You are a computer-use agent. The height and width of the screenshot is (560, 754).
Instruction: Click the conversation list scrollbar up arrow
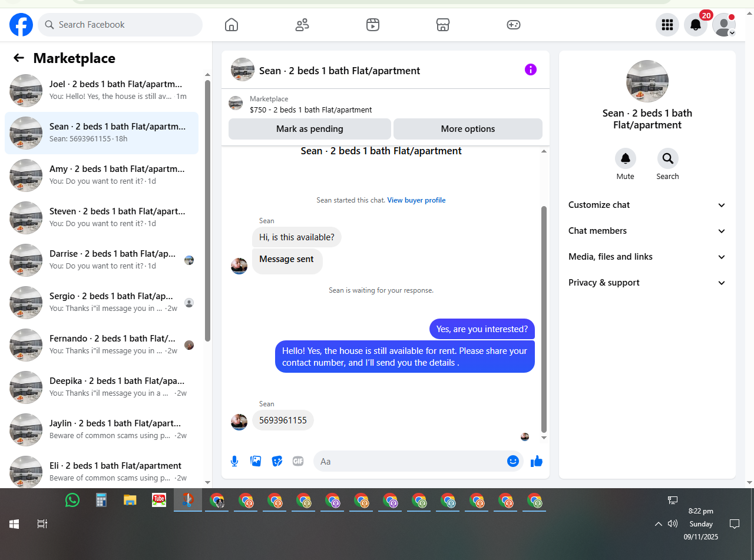pos(207,75)
